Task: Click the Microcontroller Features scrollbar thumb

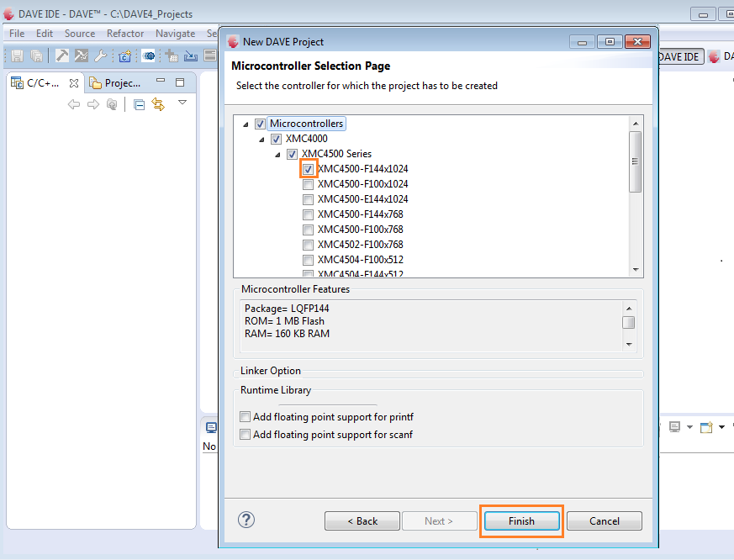Action: (629, 323)
